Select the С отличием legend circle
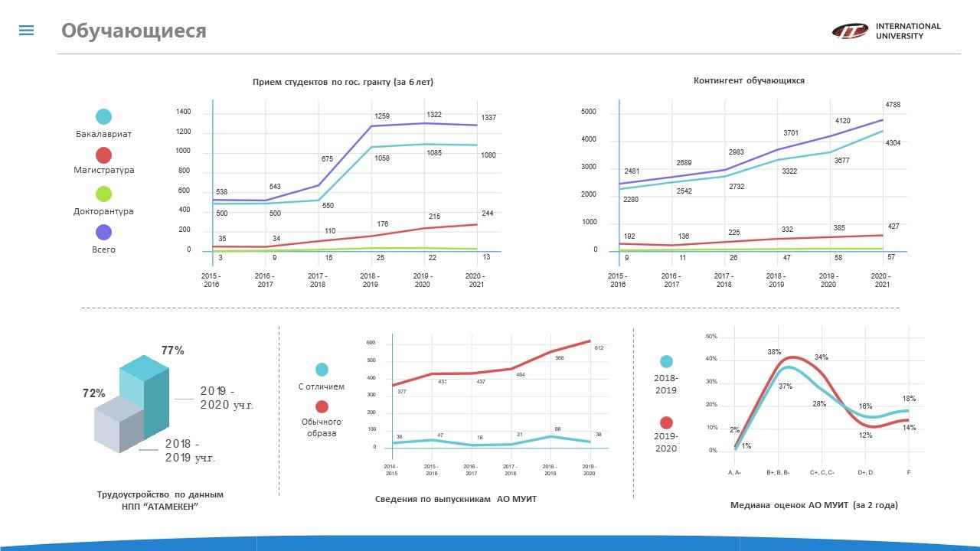980x551 pixels. [322, 370]
